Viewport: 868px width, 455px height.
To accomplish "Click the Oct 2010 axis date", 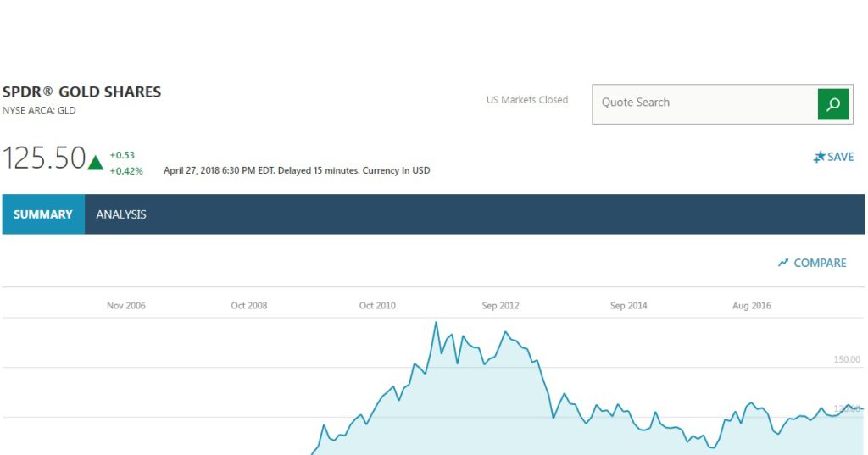I will point(377,306).
